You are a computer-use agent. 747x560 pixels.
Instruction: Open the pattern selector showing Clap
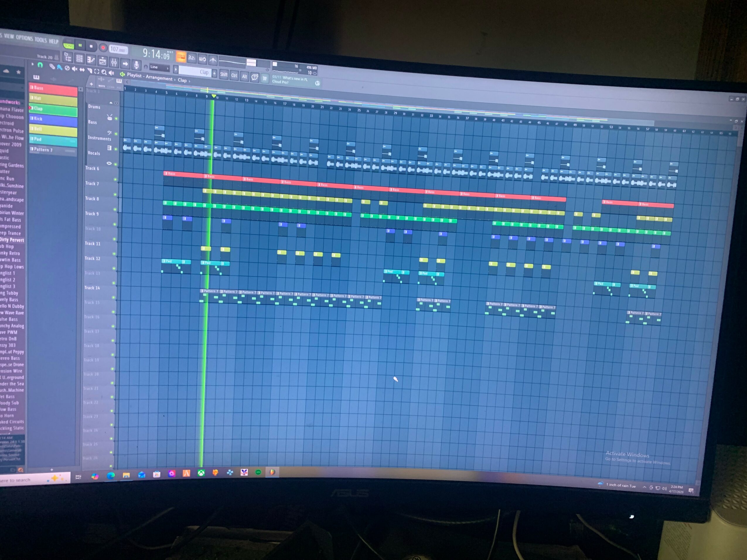click(x=195, y=71)
